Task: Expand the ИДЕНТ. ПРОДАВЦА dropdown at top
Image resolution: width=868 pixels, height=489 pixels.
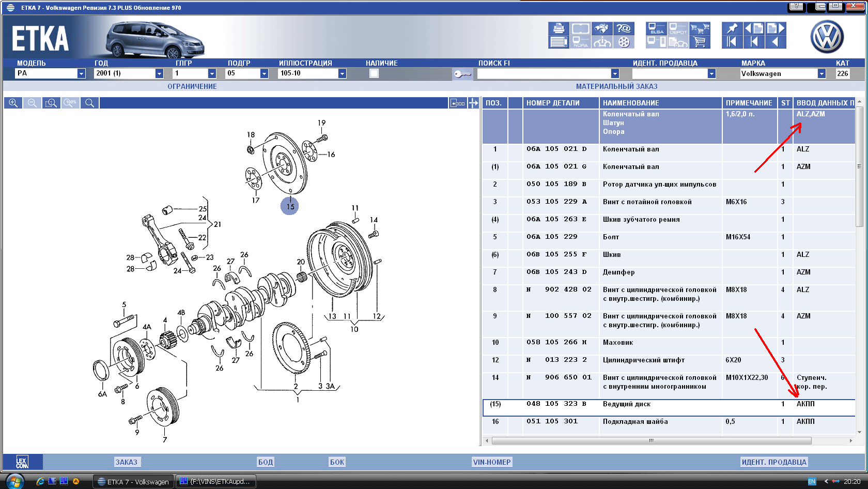Action: (x=711, y=73)
